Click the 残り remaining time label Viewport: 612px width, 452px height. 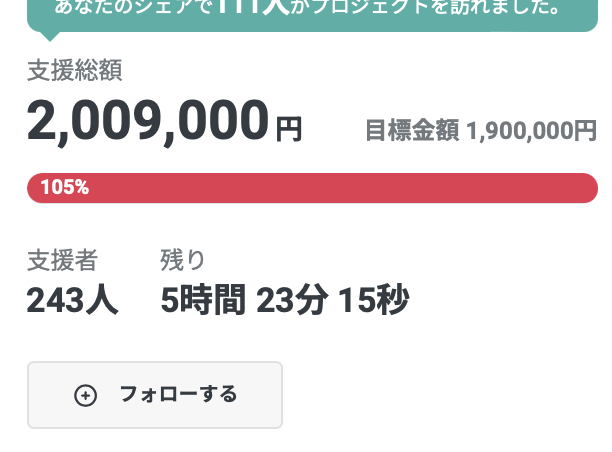click(x=183, y=260)
